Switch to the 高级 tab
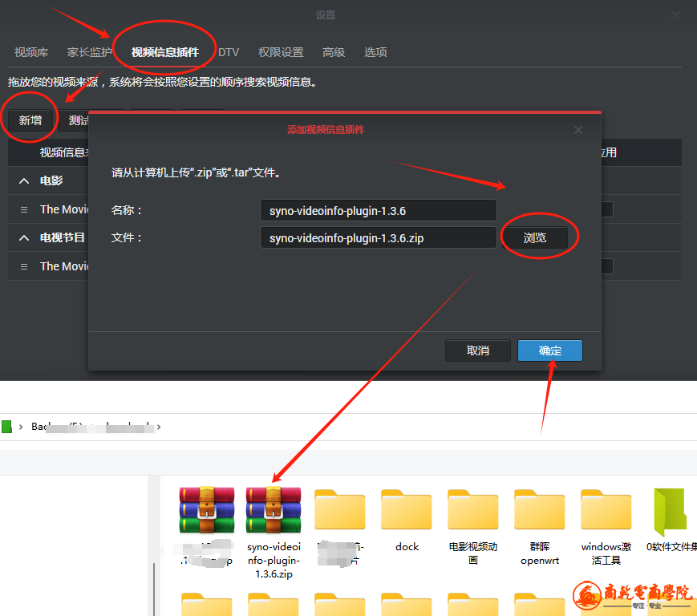This screenshot has width=697, height=616. [x=334, y=52]
